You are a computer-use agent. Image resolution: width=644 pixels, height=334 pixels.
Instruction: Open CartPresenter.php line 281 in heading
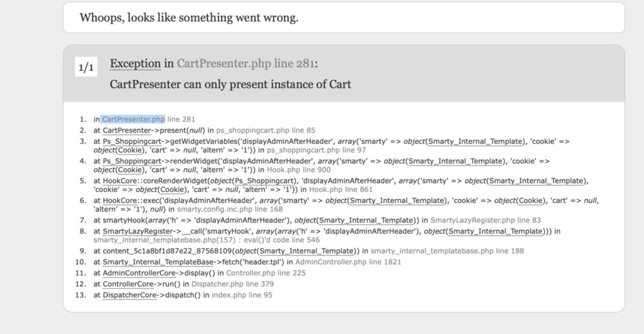click(245, 64)
